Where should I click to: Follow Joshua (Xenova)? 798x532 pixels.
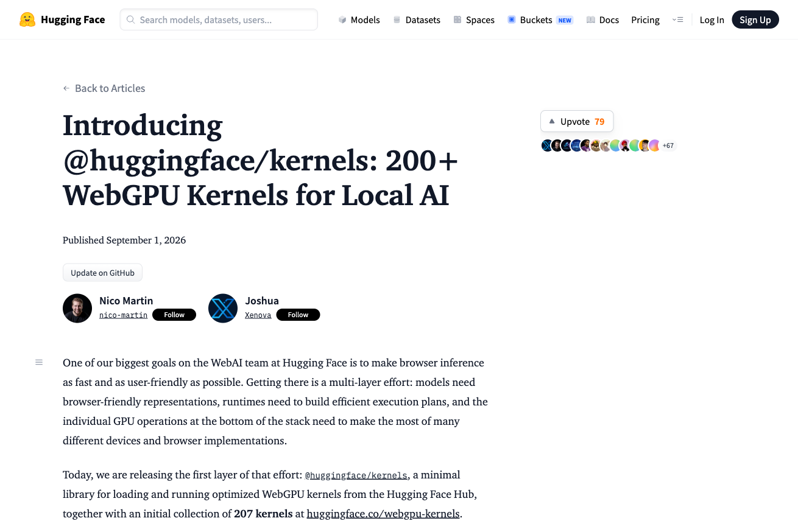pos(298,315)
